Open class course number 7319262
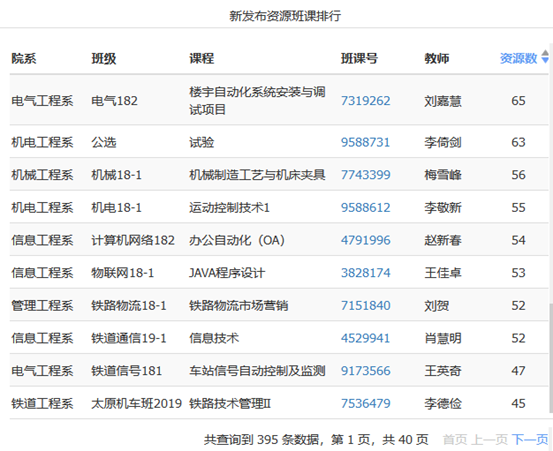This screenshot has height=451, width=553. coord(365,101)
